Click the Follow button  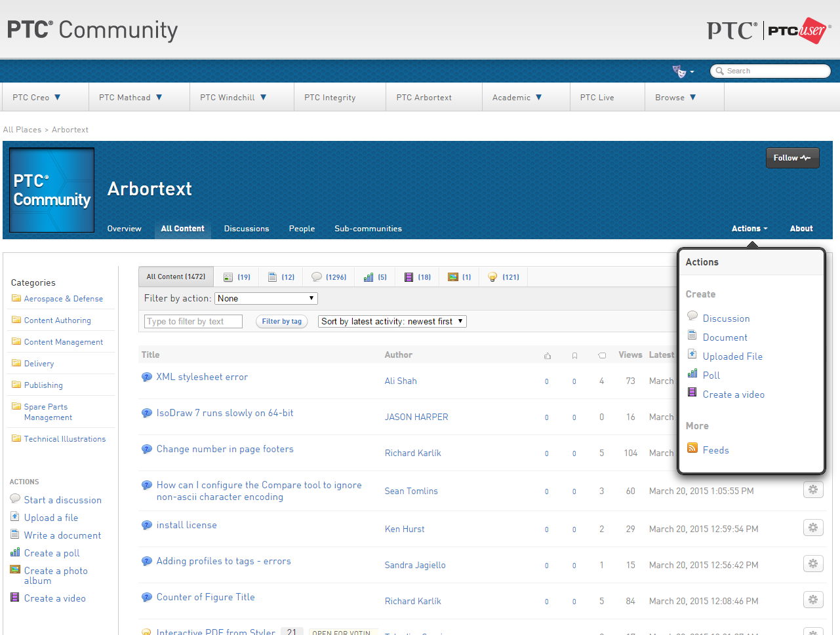[792, 158]
